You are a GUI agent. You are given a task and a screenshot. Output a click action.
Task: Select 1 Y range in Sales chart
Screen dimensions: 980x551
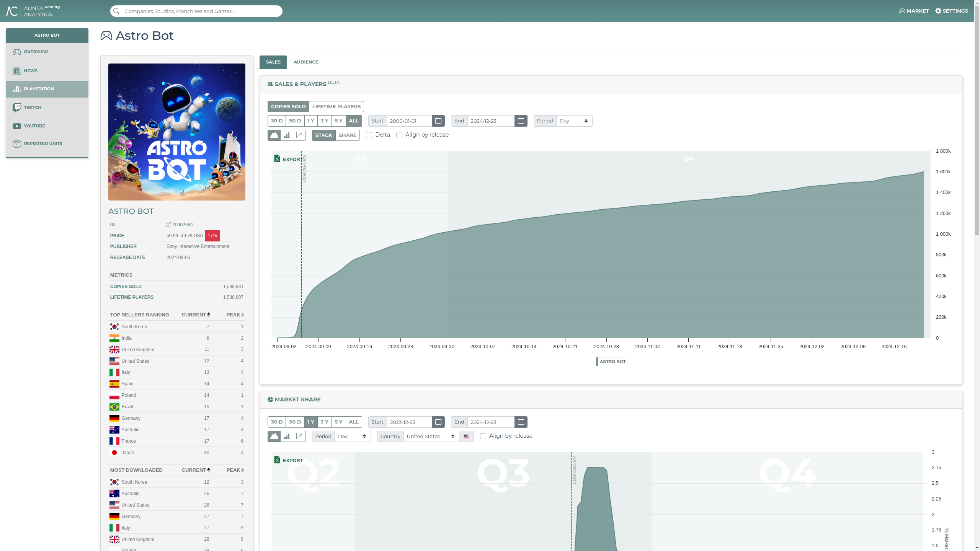[311, 121]
